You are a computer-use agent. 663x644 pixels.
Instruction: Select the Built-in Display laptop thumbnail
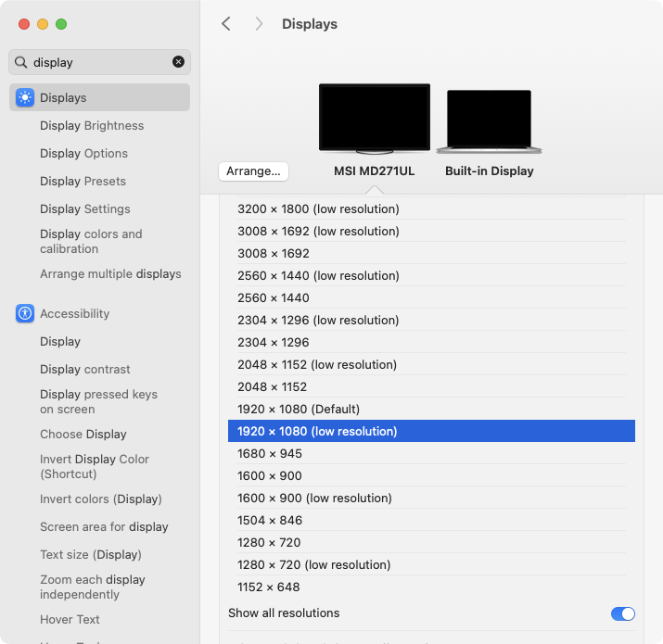point(490,121)
